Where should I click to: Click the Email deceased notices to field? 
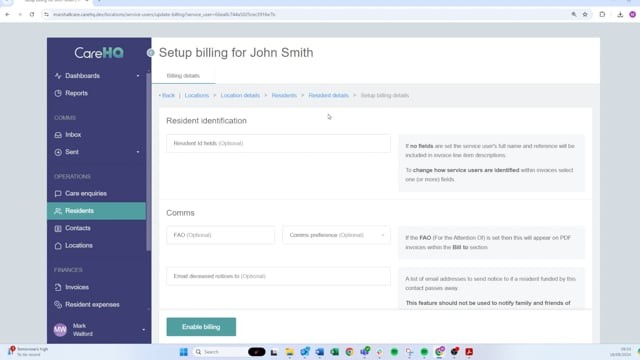278,276
